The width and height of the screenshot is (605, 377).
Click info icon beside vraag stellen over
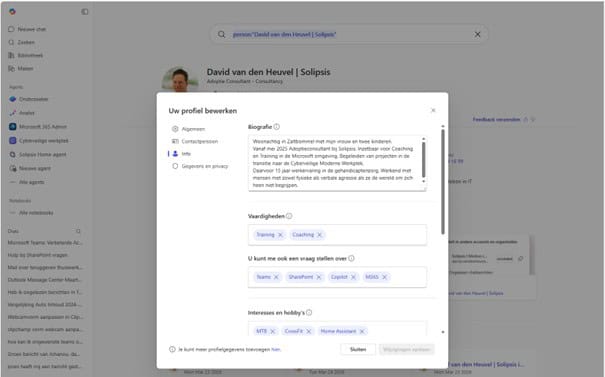[x=351, y=259]
